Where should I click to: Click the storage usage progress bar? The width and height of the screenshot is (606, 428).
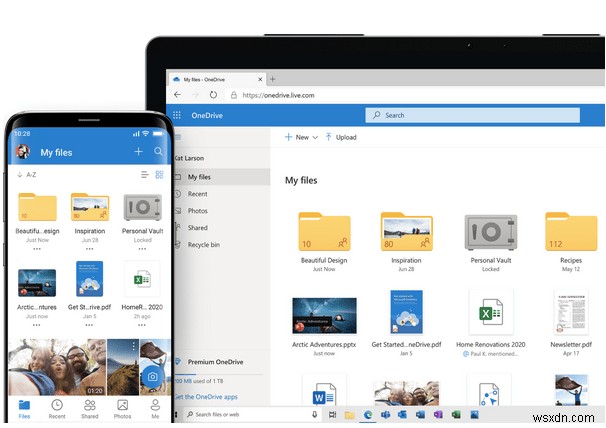coord(218,374)
